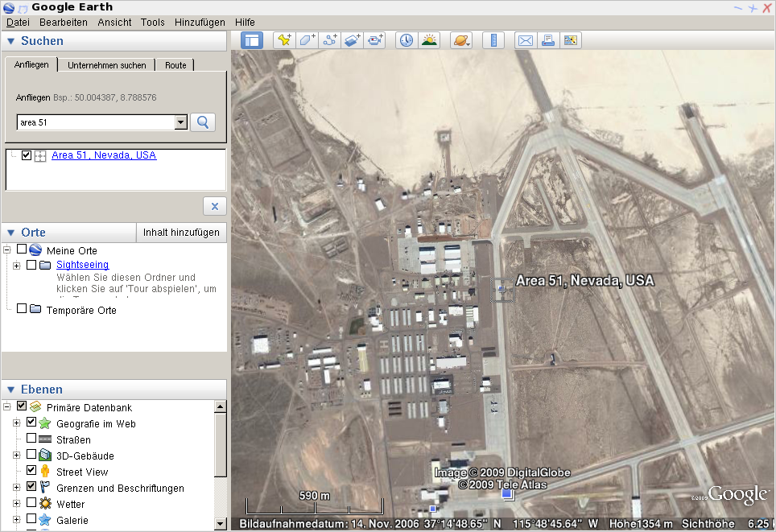Collapse the Meine Orte tree node
This screenshot has height=532, width=776.
(x=7, y=250)
